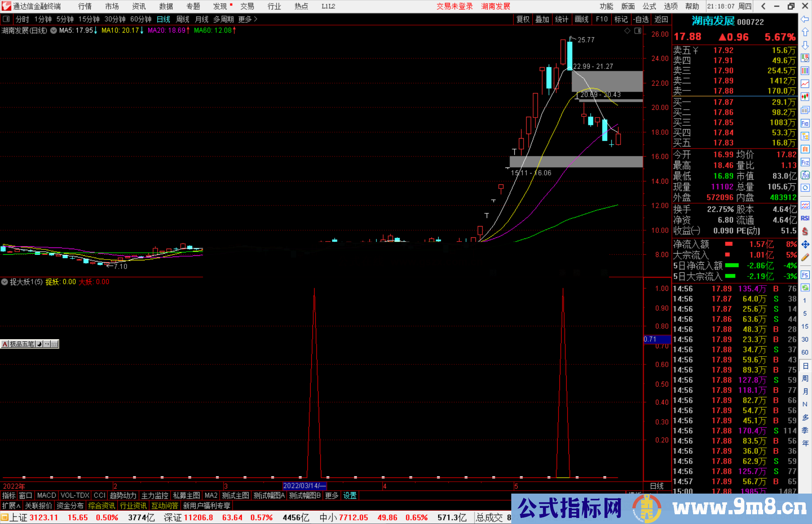Click the F12 sidebar icon
Screen dimensions: 812x524
coord(805,162)
